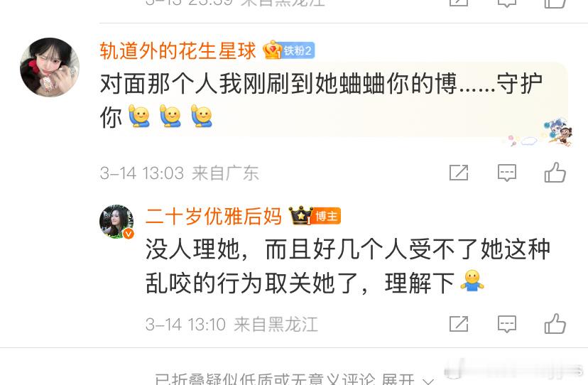588x385 pixels.
Task: Click the black crown beside 二十岁优雅后妈
Action: click(x=301, y=216)
